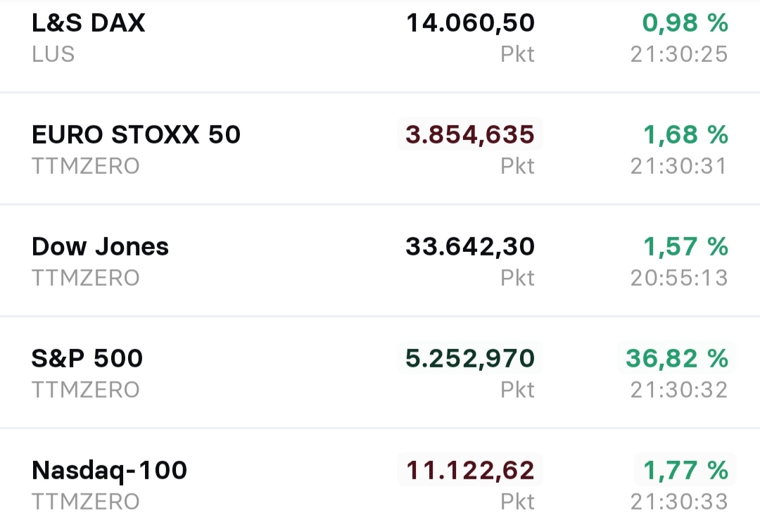
Task: Click the 1,77 % Nasdaq-100 percentage
Action: (685, 469)
